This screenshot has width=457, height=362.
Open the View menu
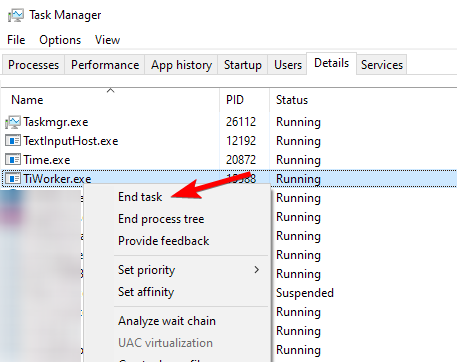tap(107, 40)
